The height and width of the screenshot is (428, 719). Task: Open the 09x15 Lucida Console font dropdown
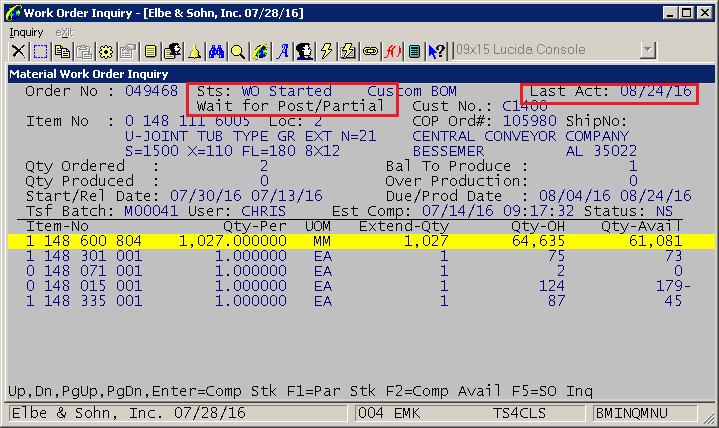648,50
